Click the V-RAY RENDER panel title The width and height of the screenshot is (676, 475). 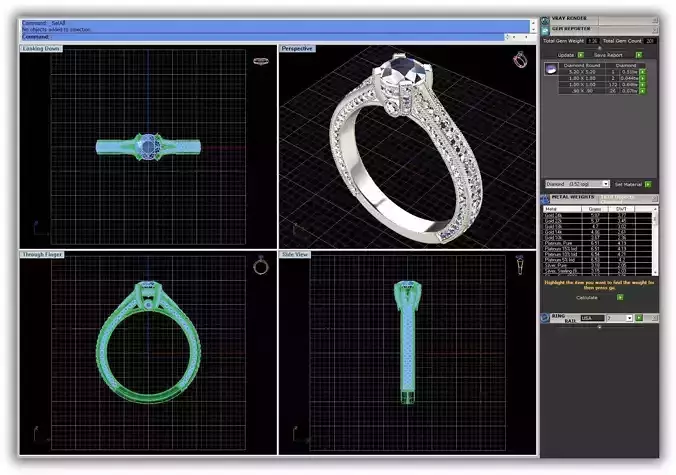point(569,19)
